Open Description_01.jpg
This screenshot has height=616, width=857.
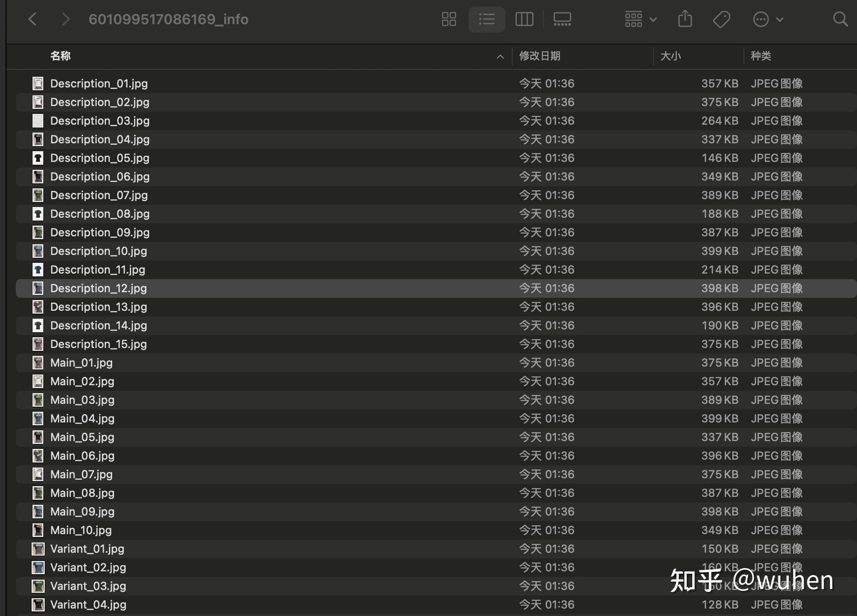click(99, 83)
